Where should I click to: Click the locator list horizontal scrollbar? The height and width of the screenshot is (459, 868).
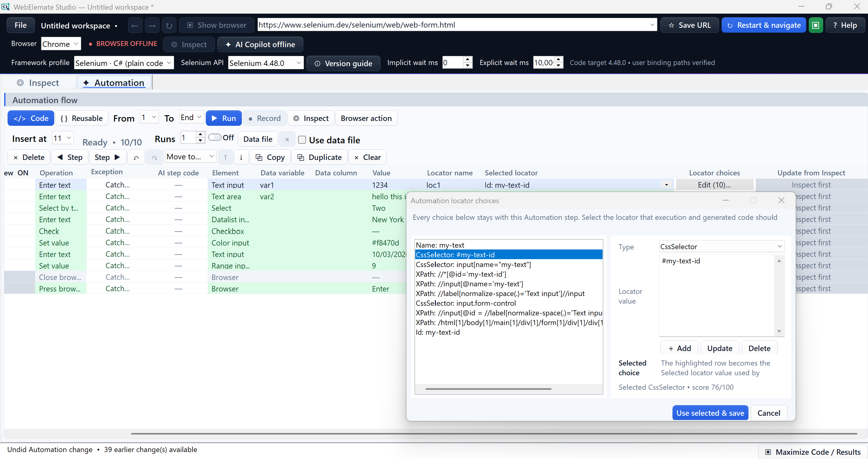pyautogui.click(x=488, y=389)
